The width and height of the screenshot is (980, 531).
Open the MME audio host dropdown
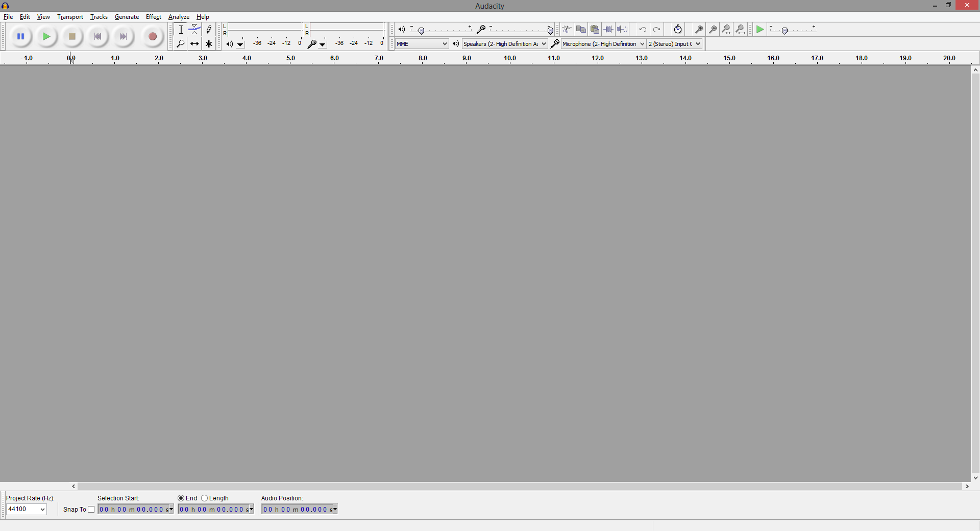coord(422,44)
